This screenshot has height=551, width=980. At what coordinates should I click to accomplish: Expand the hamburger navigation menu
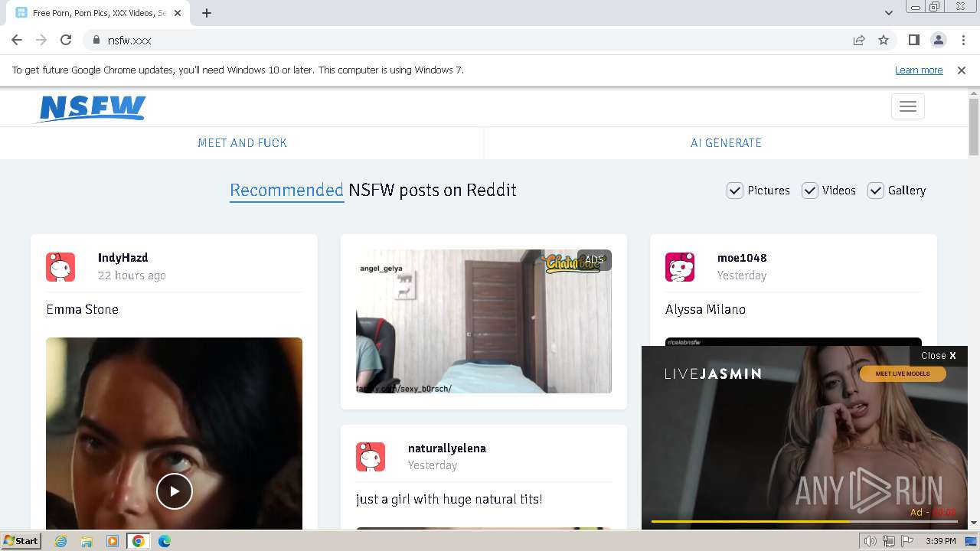coord(908,106)
